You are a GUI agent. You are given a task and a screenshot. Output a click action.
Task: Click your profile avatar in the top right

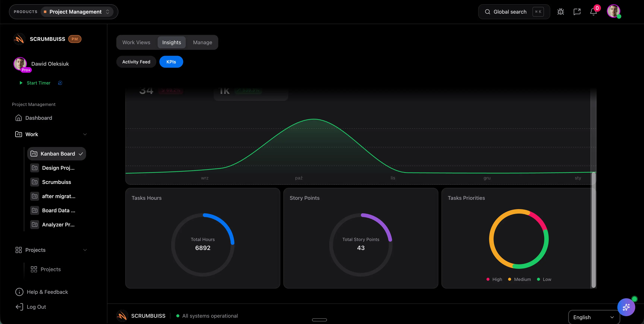pyautogui.click(x=614, y=11)
